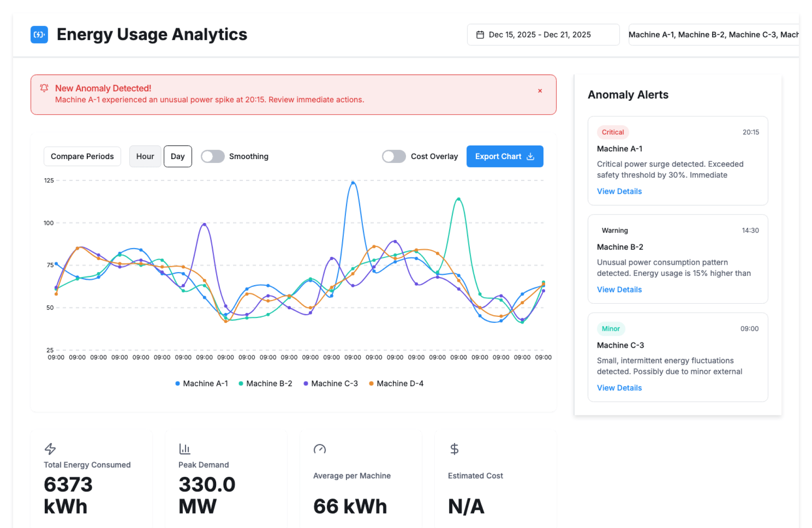Click the download icon on Export Chart

pyautogui.click(x=530, y=157)
